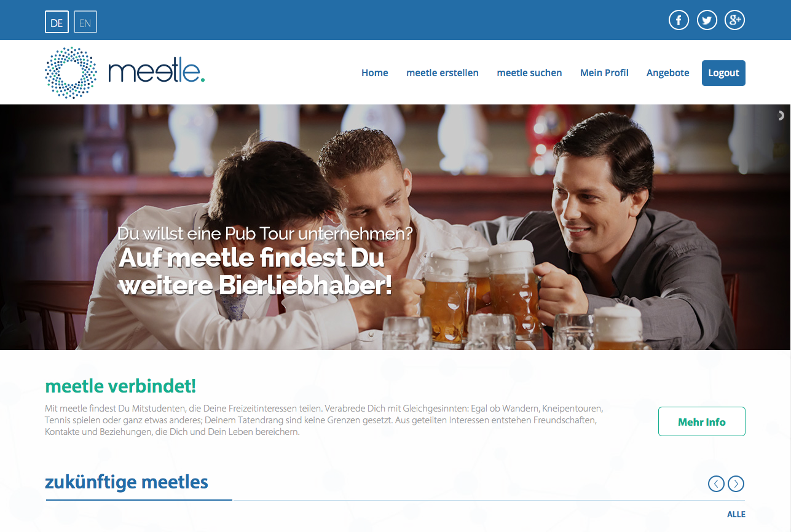Click the meetle circular dotted logo
The width and height of the screenshot is (791, 532).
[x=71, y=72]
